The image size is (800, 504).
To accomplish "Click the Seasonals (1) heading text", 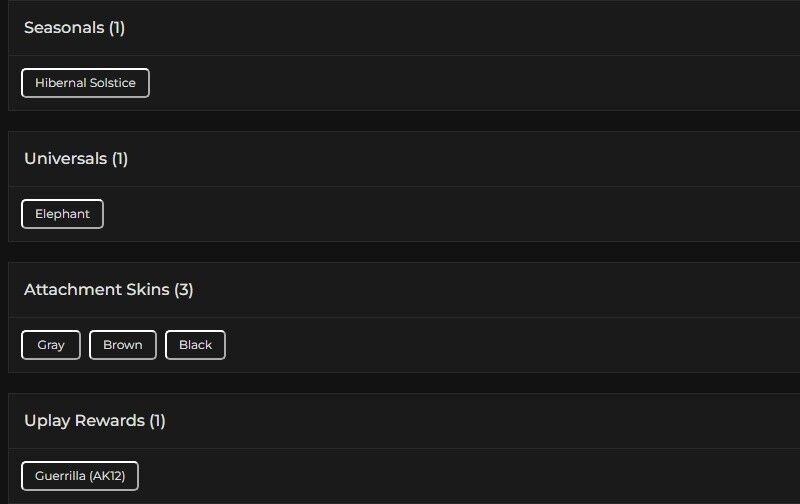I will (x=74, y=28).
